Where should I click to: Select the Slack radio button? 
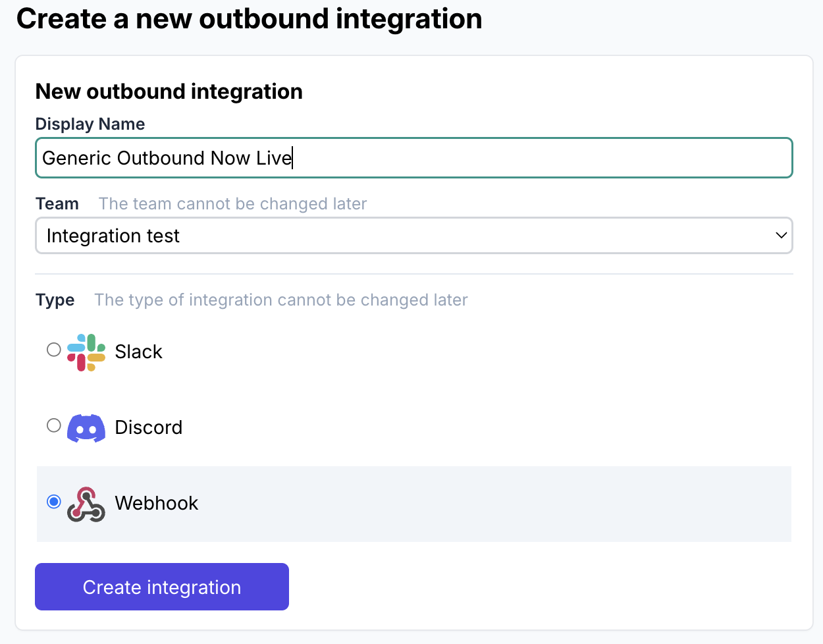(x=54, y=350)
